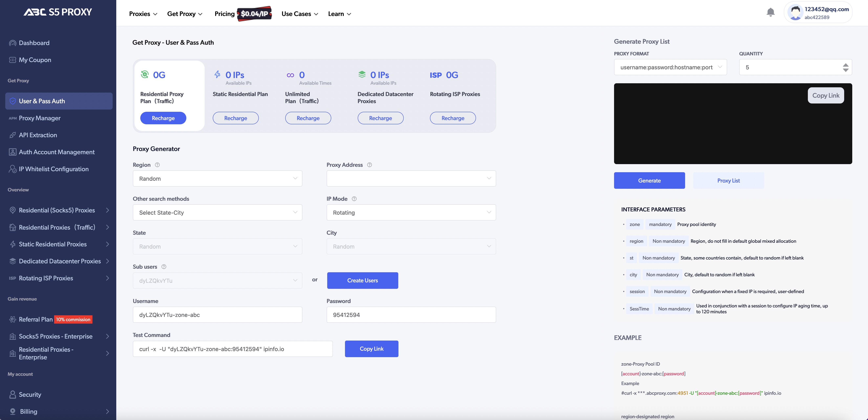Click the Password input field
The height and width of the screenshot is (420, 868).
click(411, 315)
